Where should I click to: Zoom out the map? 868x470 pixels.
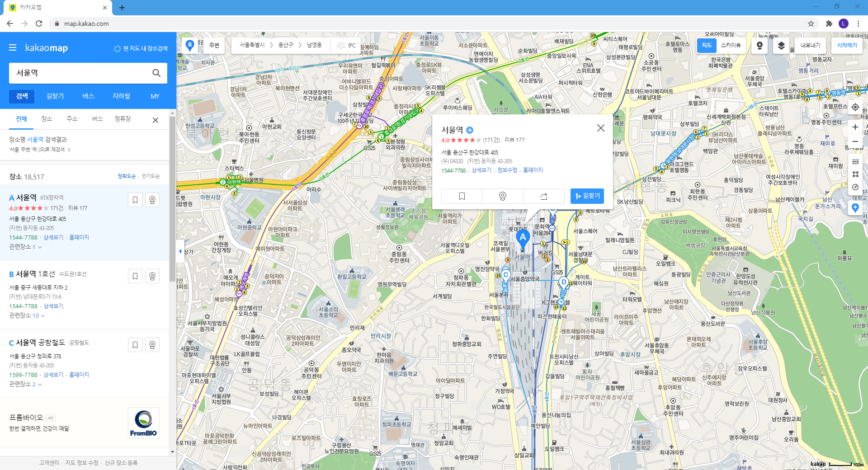(x=855, y=141)
